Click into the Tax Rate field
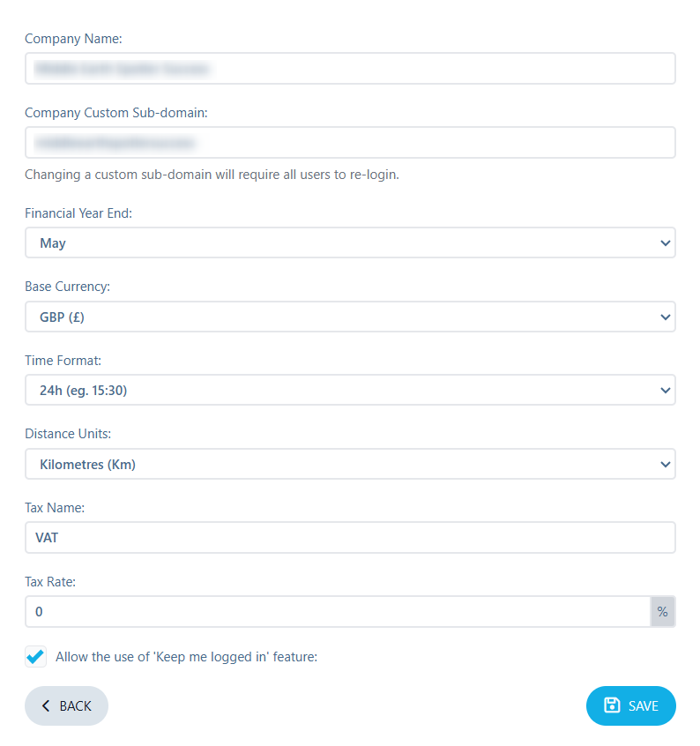 [338, 611]
